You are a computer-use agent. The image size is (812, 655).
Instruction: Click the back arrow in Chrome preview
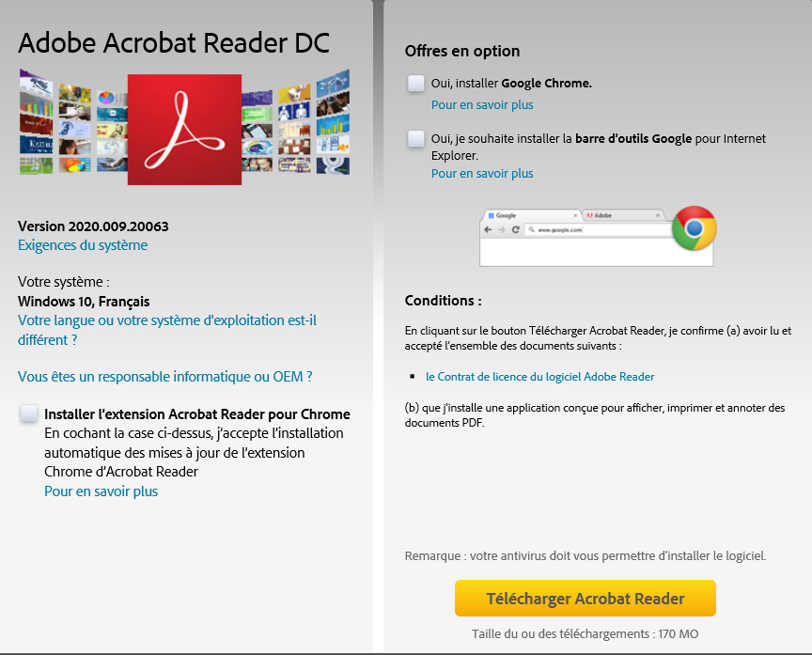click(488, 230)
